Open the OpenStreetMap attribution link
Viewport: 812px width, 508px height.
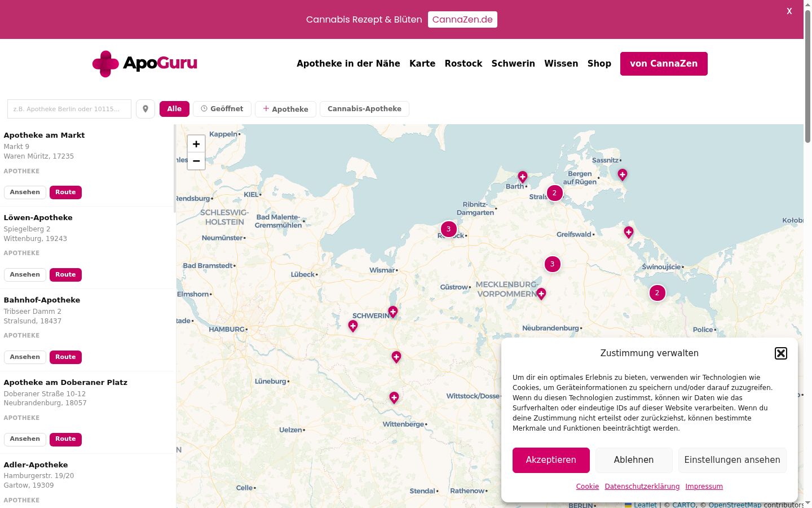click(735, 505)
